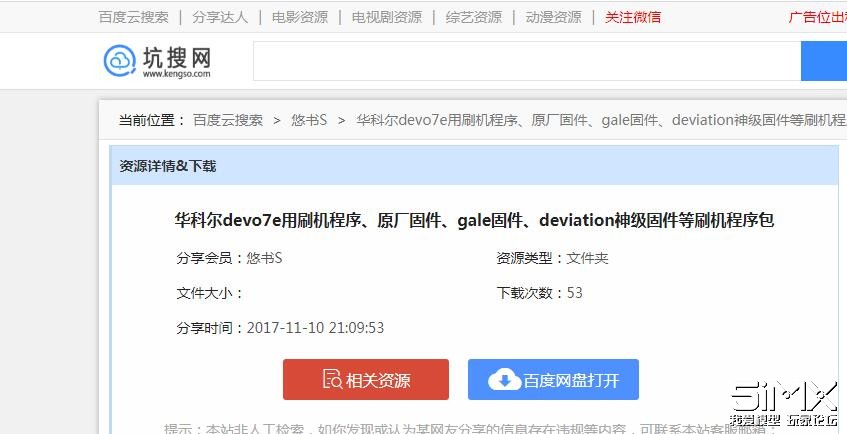847x434 pixels.
Task: Go to 电视剧资源 section
Action: coord(387,17)
